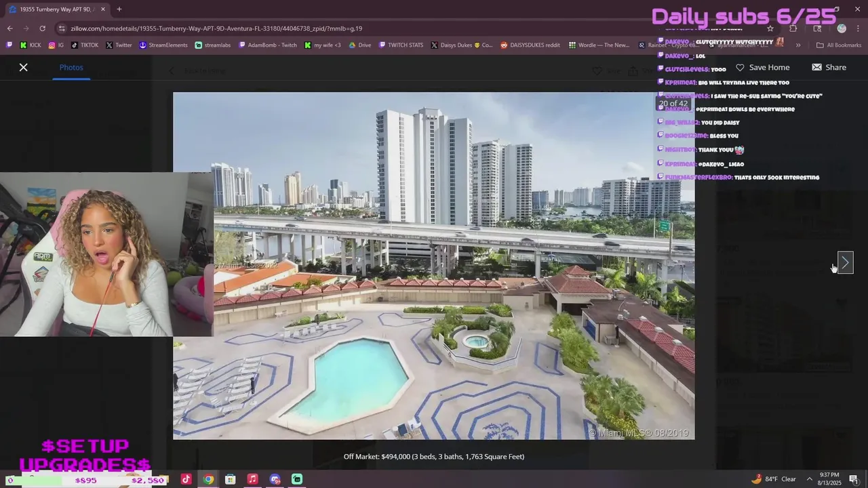Viewport: 868px width, 488px height.
Task: Open the Daisys Dukes bookmark
Action: point(462,45)
